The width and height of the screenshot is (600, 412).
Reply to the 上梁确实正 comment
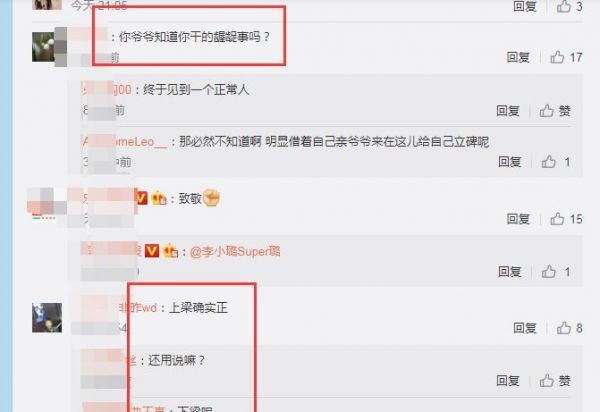click(525, 328)
